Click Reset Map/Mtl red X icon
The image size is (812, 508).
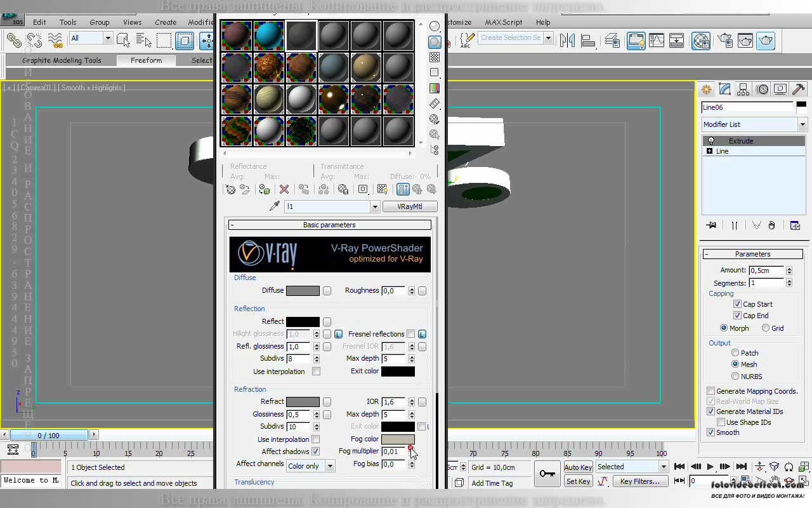284,189
